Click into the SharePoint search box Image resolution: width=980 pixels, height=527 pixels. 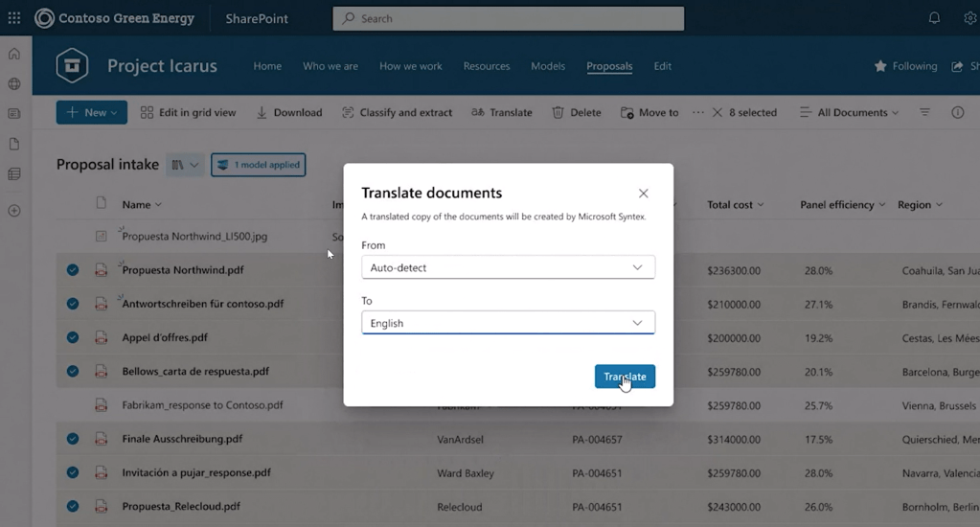508,18
